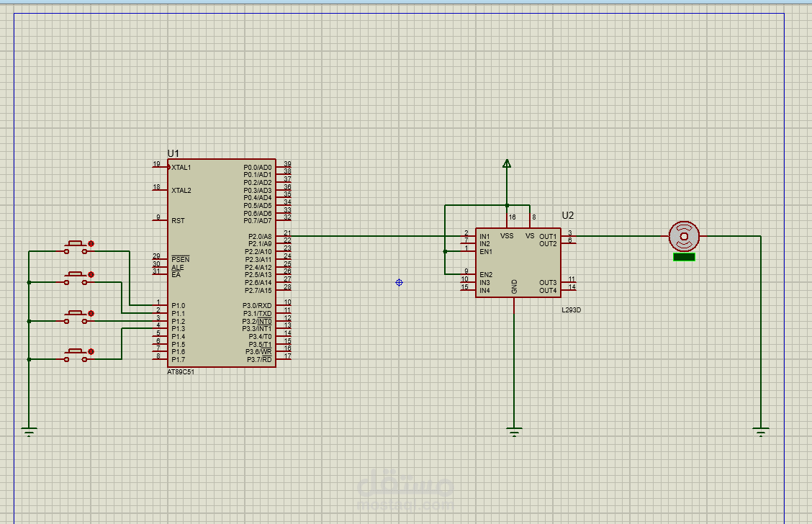Click the green indicator bar under the motor
The image size is (812, 524).
684,257
